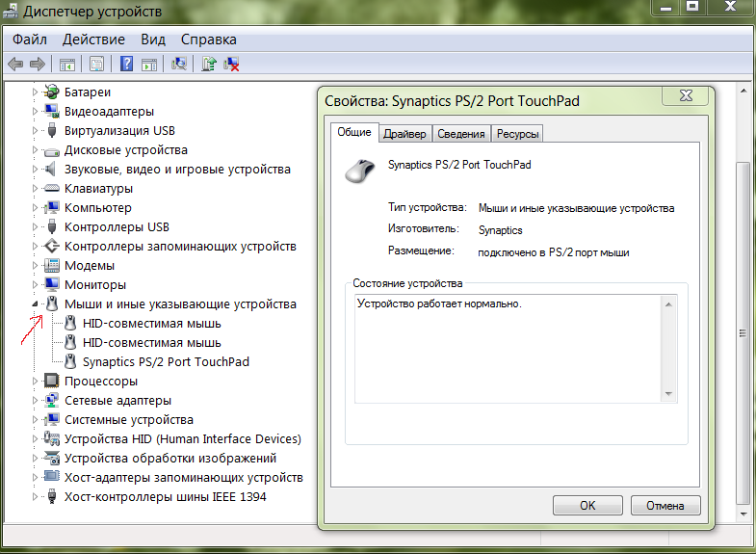Select the IEEE 1394 host controller icon
Image resolution: width=756 pixels, height=554 pixels.
click(x=52, y=496)
